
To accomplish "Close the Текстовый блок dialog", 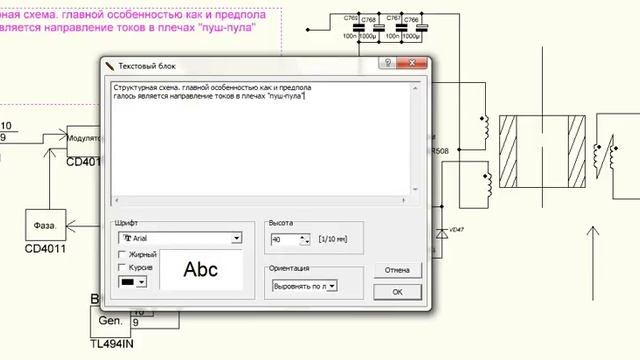I will [411, 63].
